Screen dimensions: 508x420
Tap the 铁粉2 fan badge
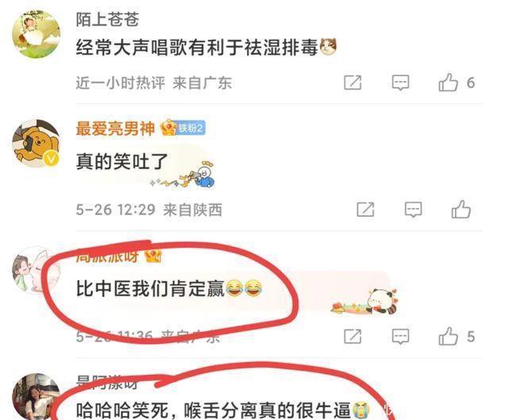[x=191, y=129]
